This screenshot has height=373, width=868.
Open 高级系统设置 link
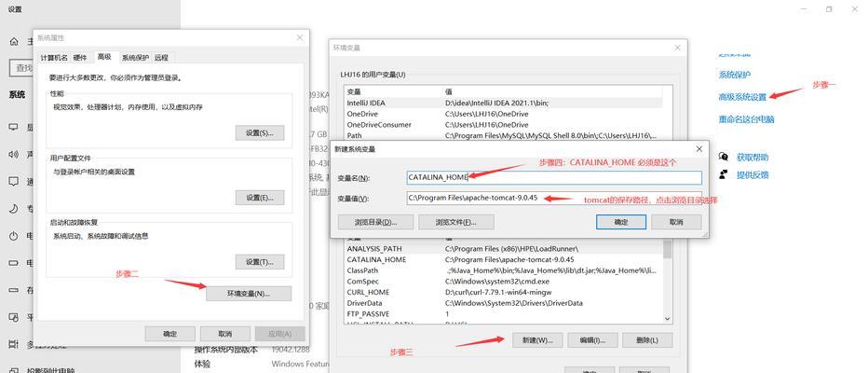(742, 97)
